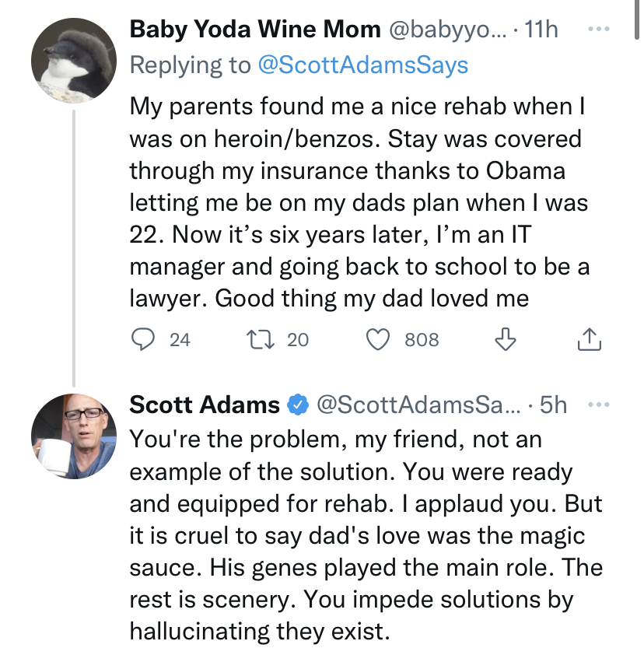The width and height of the screenshot is (644, 648).
Task: Open the tweet about rehab and insurance
Action: coord(359,202)
